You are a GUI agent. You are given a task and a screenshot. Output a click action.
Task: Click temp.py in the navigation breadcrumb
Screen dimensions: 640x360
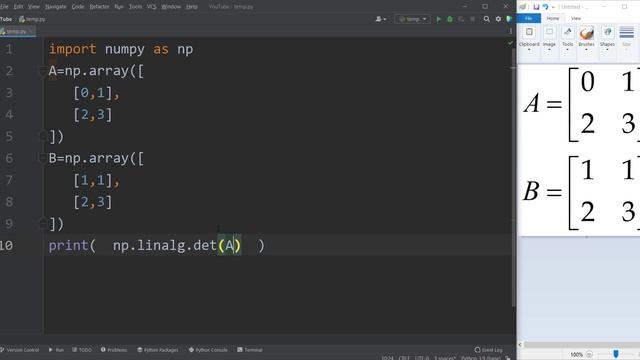32,19
